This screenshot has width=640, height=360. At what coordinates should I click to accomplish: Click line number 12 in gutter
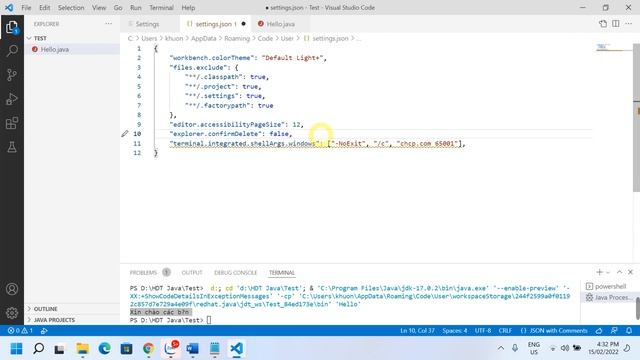[x=137, y=153]
